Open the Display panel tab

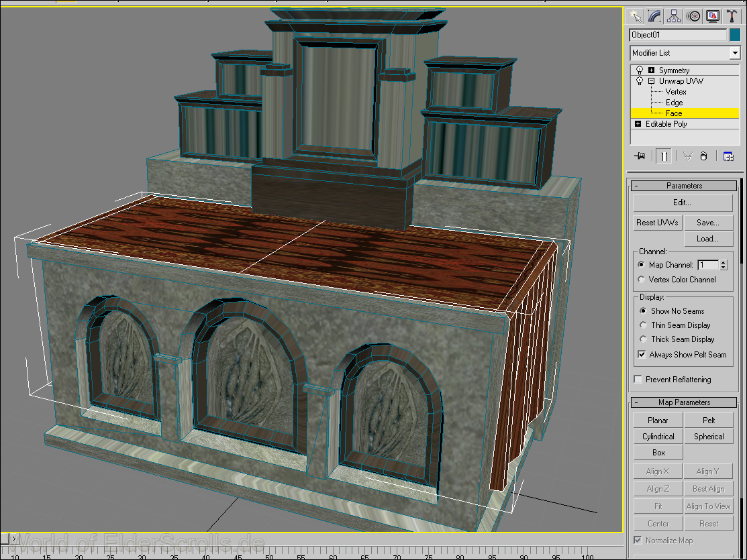713,15
